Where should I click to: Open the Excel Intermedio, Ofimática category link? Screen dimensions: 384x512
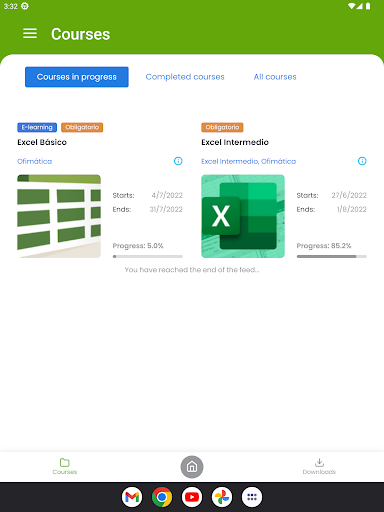[x=249, y=161]
